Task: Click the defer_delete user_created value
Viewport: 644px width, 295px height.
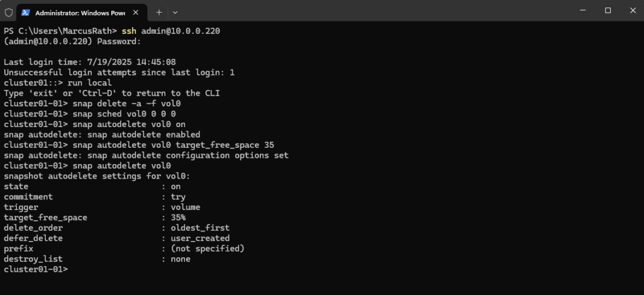Action: [x=201, y=238]
